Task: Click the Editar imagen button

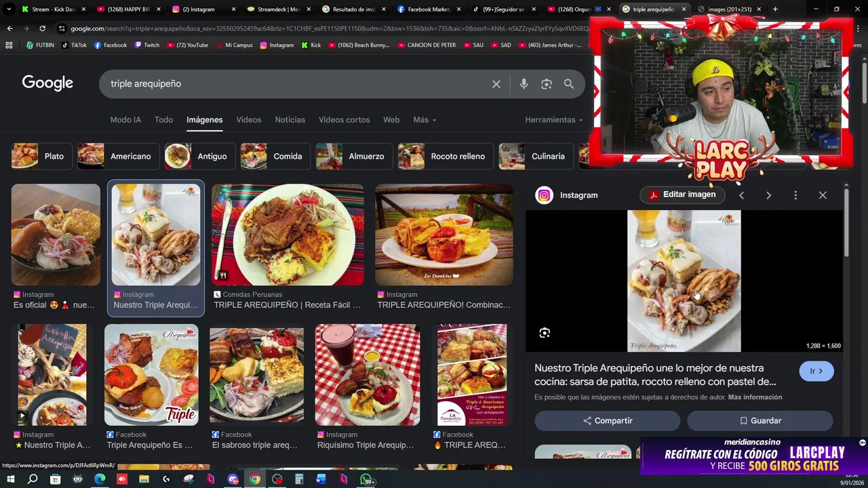Action: point(682,195)
